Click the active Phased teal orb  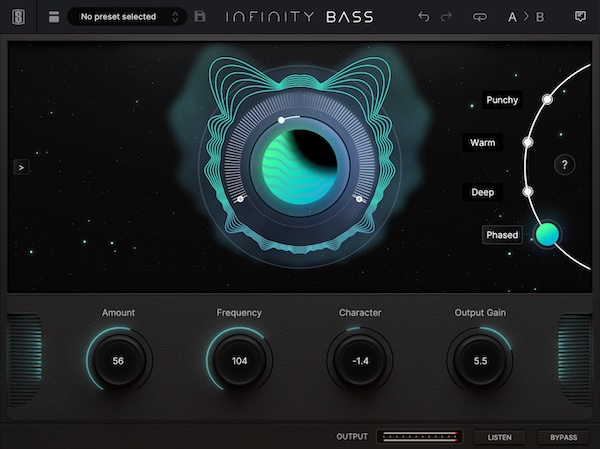547,234
